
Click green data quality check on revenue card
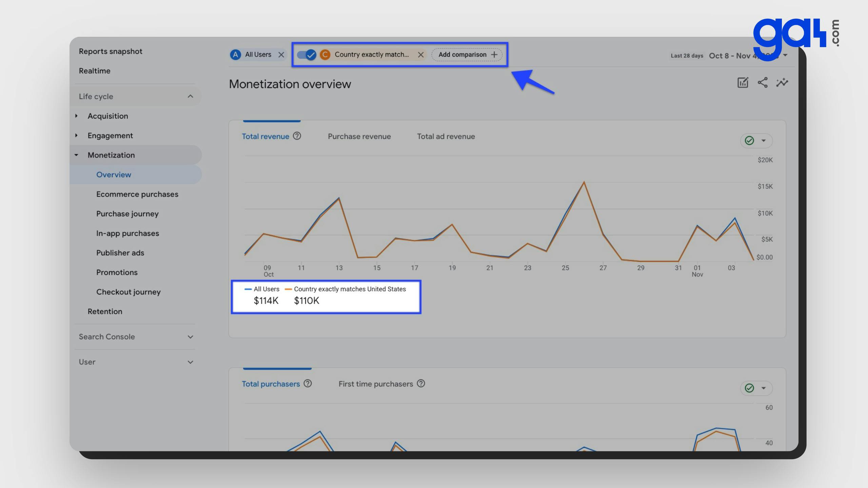(x=749, y=141)
